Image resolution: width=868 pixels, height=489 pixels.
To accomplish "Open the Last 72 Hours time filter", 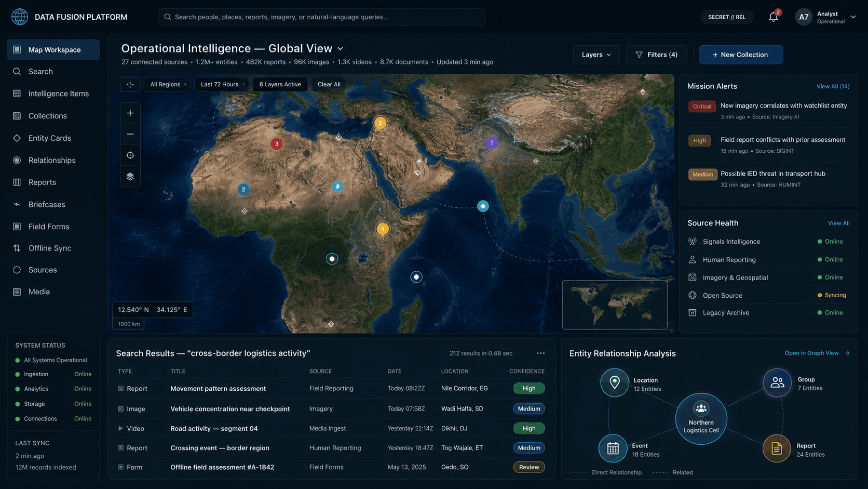I will click(x=222, y=84).
